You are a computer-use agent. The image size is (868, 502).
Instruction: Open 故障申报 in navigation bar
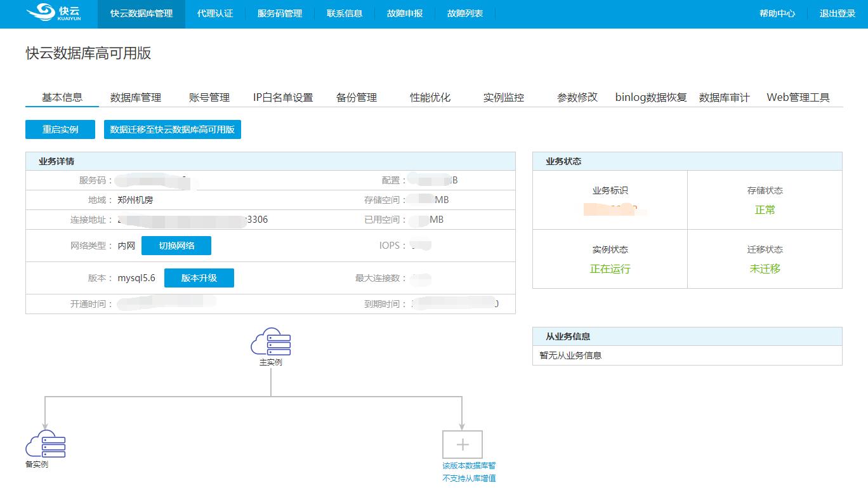405,13
